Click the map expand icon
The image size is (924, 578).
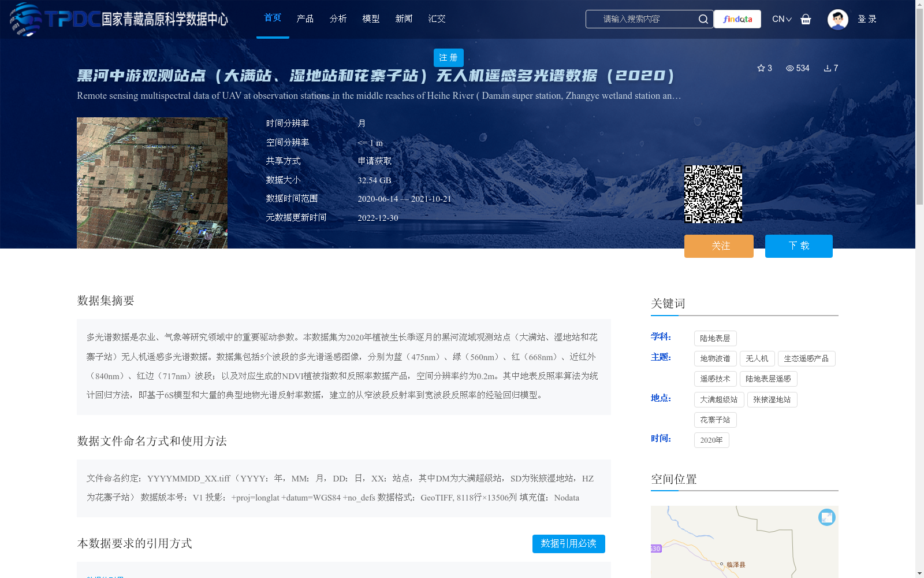coord(827,517)
